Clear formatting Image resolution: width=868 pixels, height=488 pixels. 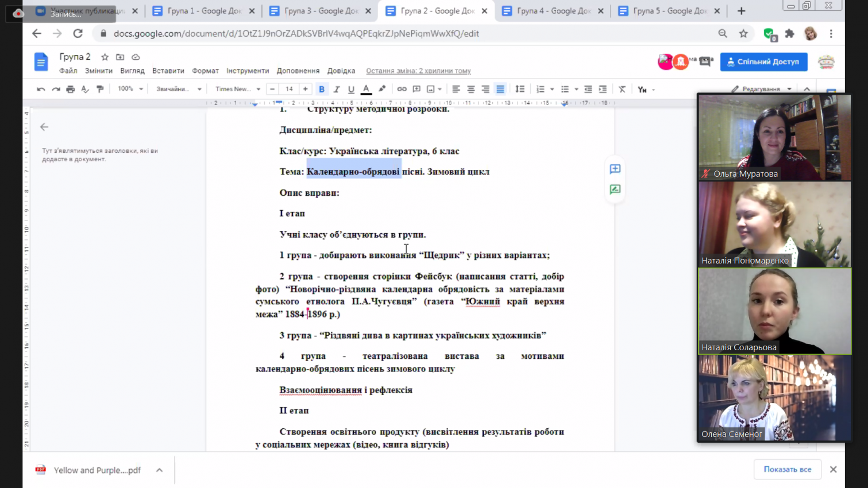click(x=622, y=90)
